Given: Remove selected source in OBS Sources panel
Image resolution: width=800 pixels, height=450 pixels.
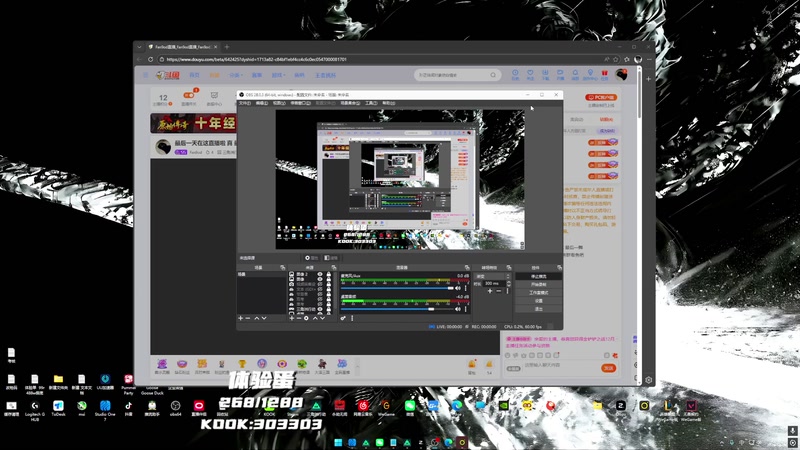Looking at the screenshot, I should (x=299, y=318).
